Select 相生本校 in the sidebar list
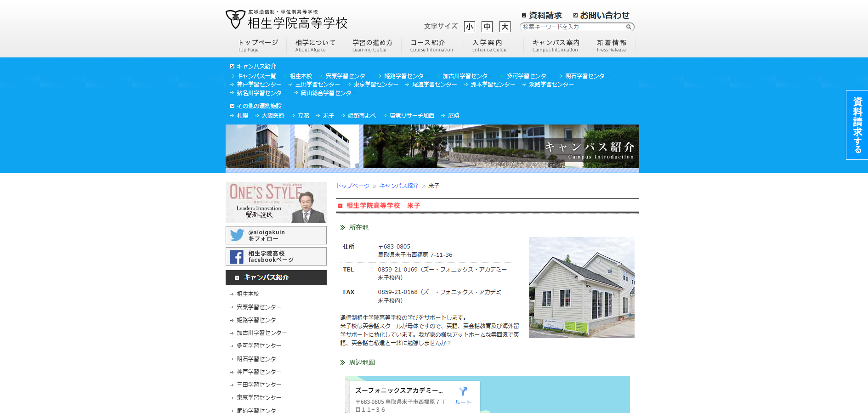The height and width of the screenshot is (413, 868). 248,294
